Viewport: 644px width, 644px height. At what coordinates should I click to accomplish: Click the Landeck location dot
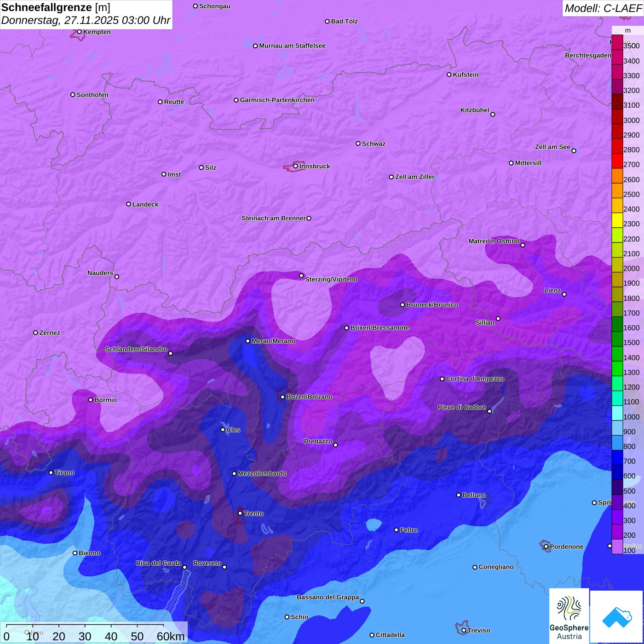[x=129, y=204]
